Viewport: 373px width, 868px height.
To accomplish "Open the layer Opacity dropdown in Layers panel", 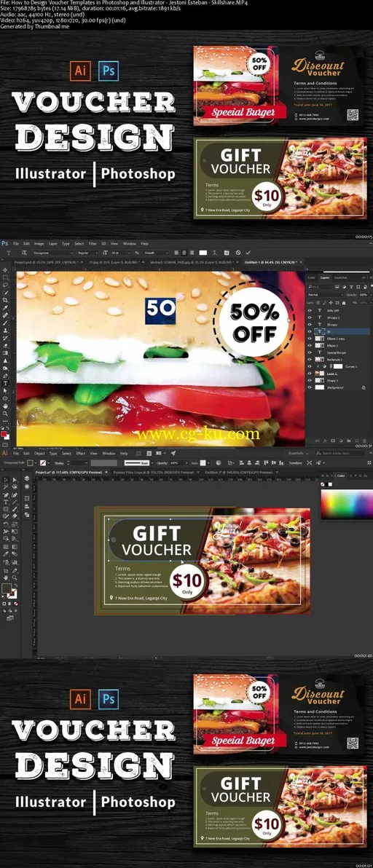I will [371, 295].
